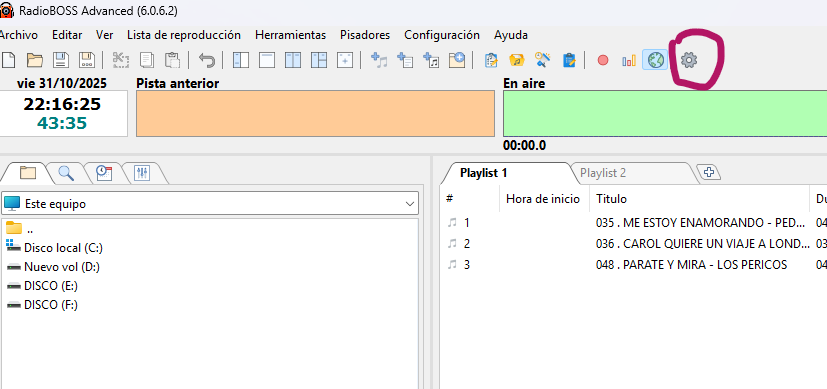Copy tracks using the copy icon
Image resolution: width=827 pixels, height=389 pixels.
pyautogui.click(x=147, y=60)
